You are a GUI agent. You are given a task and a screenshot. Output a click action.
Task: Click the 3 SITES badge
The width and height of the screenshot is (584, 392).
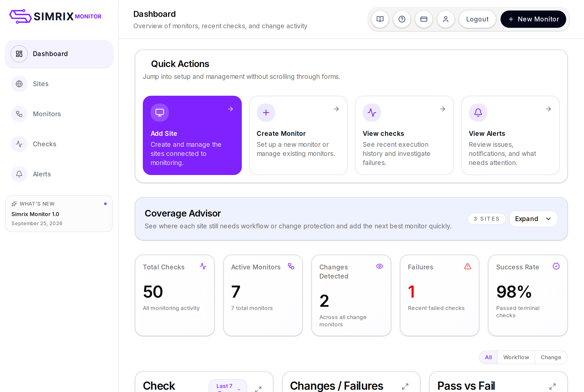(487, 219)
